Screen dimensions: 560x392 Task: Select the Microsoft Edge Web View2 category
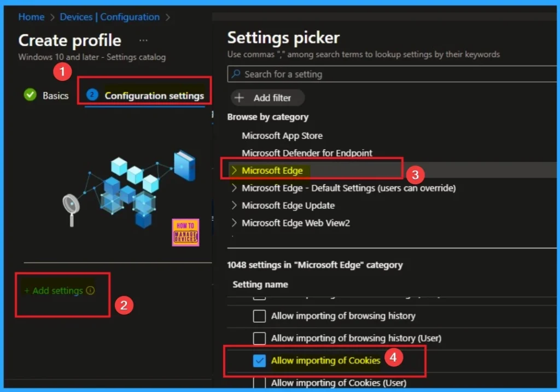pos(296,223)
